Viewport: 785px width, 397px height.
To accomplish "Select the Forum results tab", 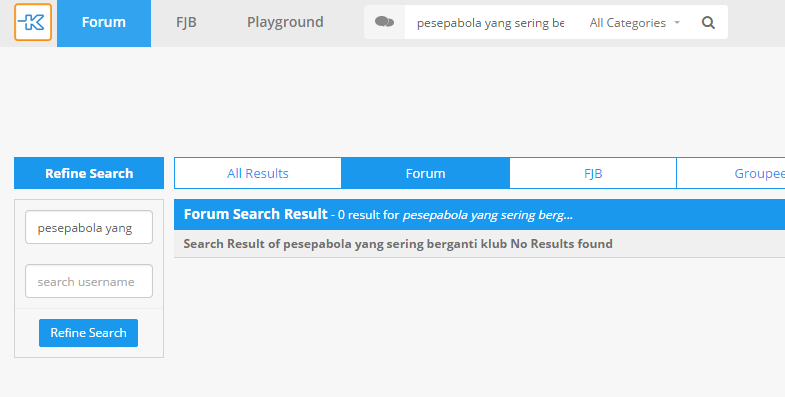I will click(x=426, y=173).
